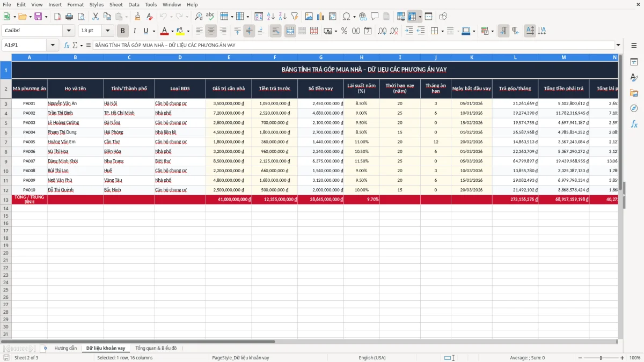Open the Print Preview
Viewport: 644px width, 362px height.
[81, 17]
